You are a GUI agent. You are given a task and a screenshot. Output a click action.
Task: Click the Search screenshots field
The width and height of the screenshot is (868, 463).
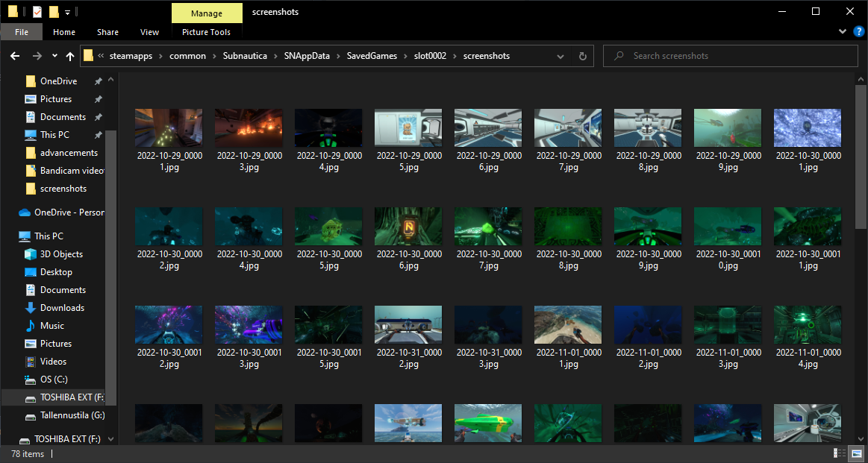[x=730, y=56]
